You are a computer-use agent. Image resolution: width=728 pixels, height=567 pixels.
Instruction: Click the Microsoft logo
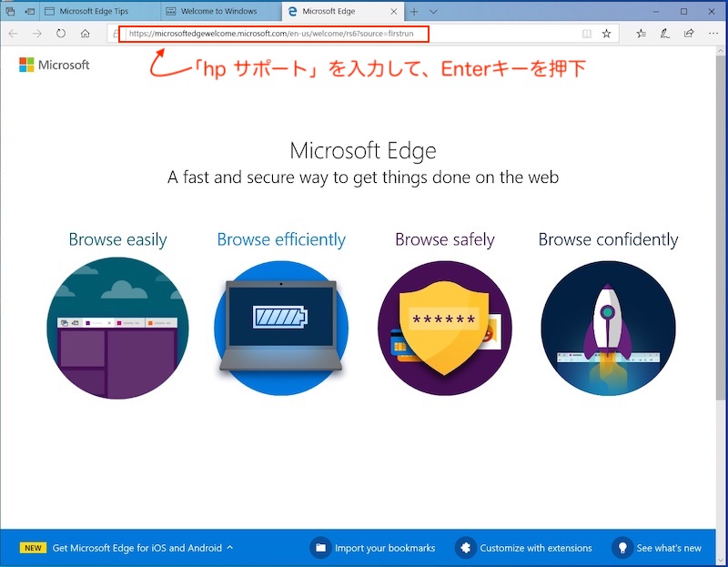[55, 65]
